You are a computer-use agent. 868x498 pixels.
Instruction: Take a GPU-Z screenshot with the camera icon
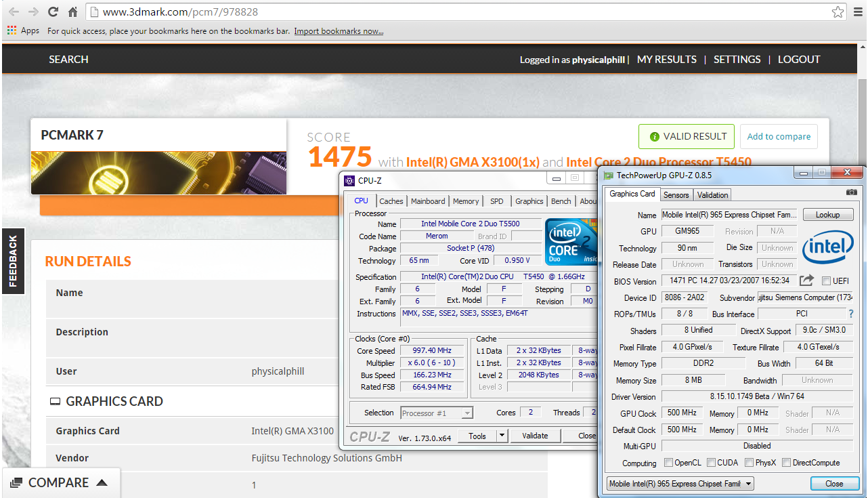pos(852,192)
